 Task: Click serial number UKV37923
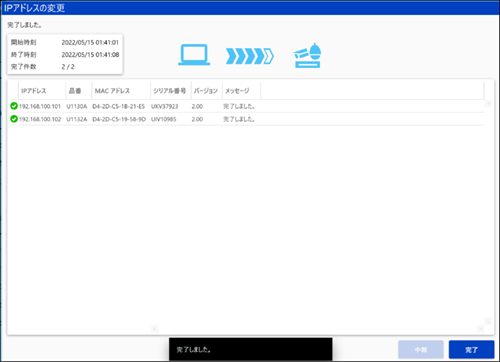165,106
